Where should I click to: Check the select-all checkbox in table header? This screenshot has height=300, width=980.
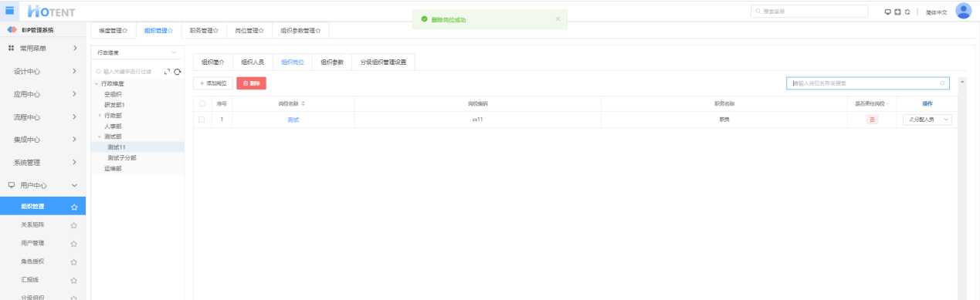point(202,103)
